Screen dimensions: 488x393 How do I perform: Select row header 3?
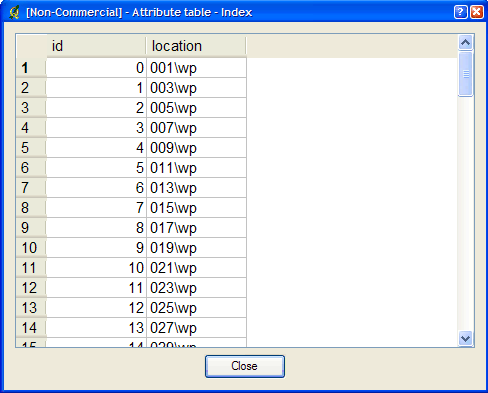31,108
